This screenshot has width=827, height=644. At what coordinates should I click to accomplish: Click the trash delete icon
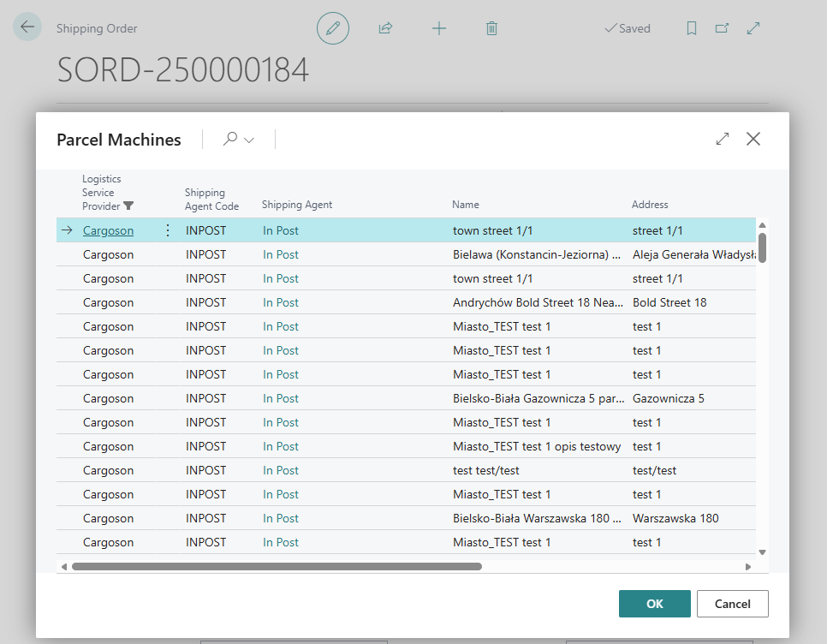491,28
